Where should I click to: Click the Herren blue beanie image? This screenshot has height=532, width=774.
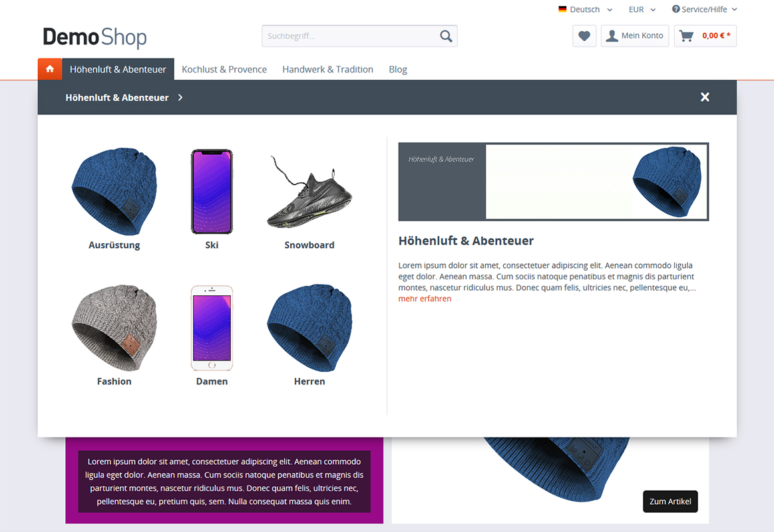click(309, 327)
